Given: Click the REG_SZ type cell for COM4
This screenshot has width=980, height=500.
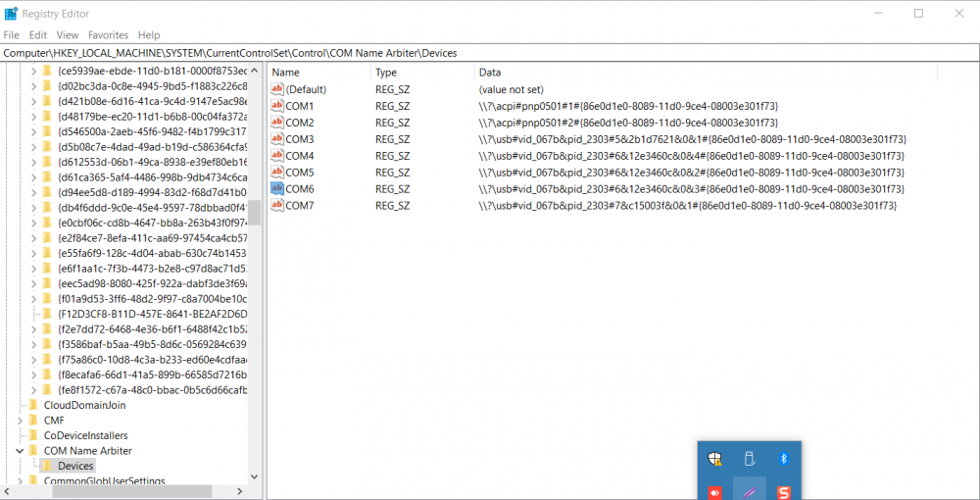Looking at the screenshot, I should [x=393, y=155].
